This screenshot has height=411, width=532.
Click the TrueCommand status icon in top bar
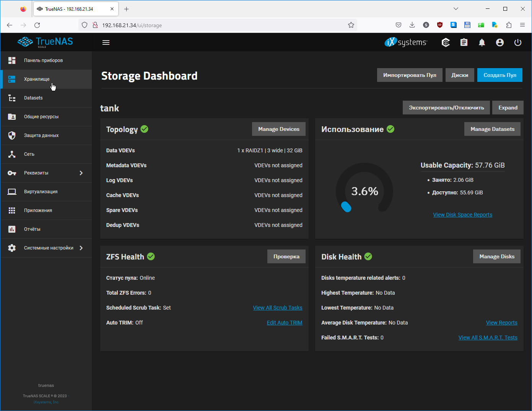point(446,42)
